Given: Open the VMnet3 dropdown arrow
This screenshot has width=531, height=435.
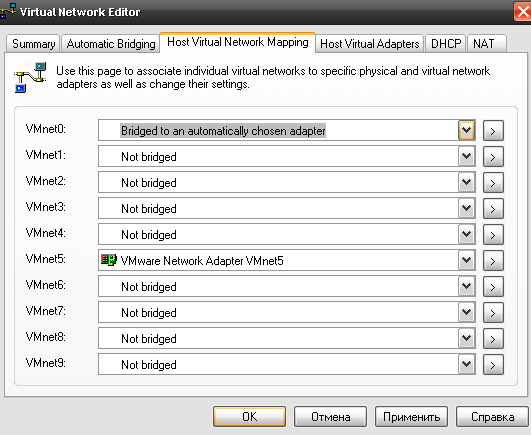Looking at the screenshot, I should point(466,208).
